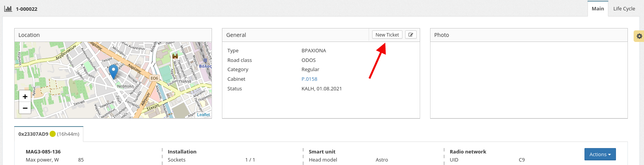Switch to the Main tab

click(x=598, y=8)
